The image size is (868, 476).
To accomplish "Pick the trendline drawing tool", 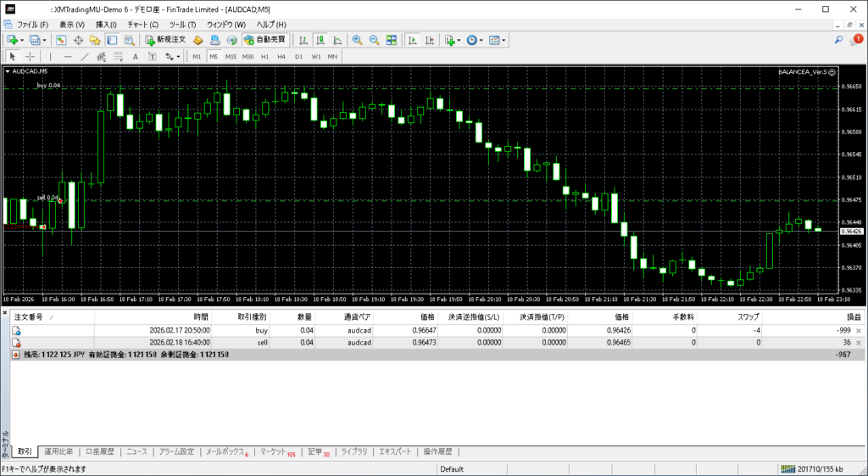I will [x=85, y=57].
